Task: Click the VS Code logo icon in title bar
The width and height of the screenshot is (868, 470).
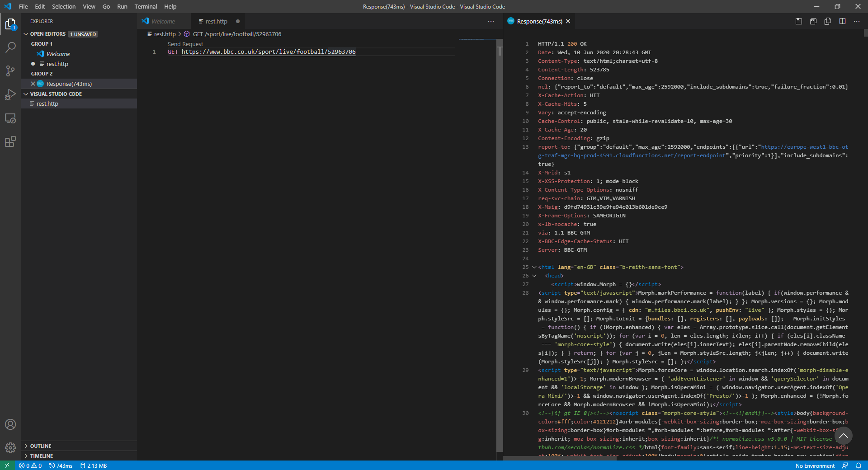Action: point(8,6)
